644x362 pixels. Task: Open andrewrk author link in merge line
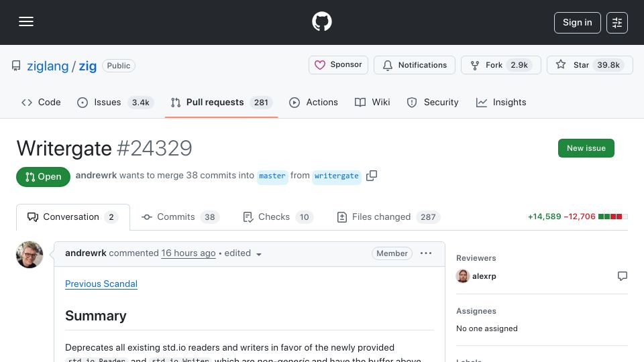tap(96, 175)
